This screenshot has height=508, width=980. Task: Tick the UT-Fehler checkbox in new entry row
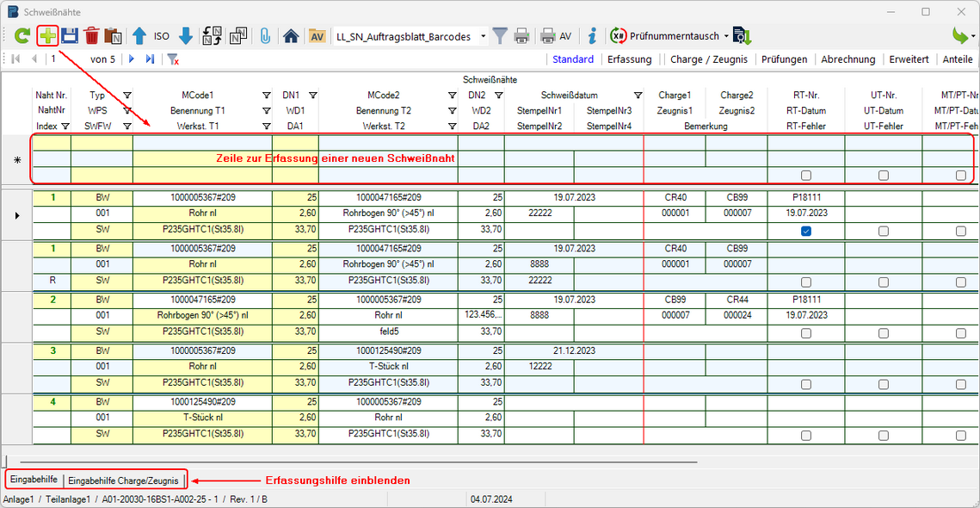(884, 175)
